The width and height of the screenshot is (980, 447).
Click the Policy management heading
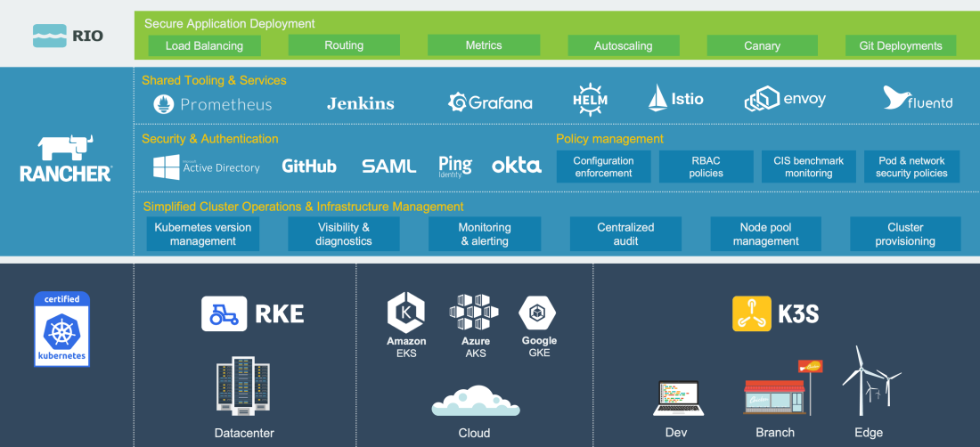[609, 139]
